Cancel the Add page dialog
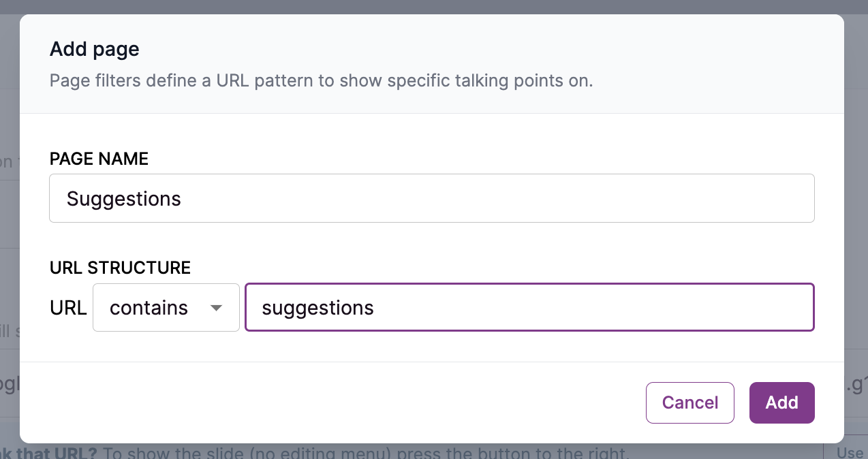This screenshot has height=459, width=868. click(689, 402)
